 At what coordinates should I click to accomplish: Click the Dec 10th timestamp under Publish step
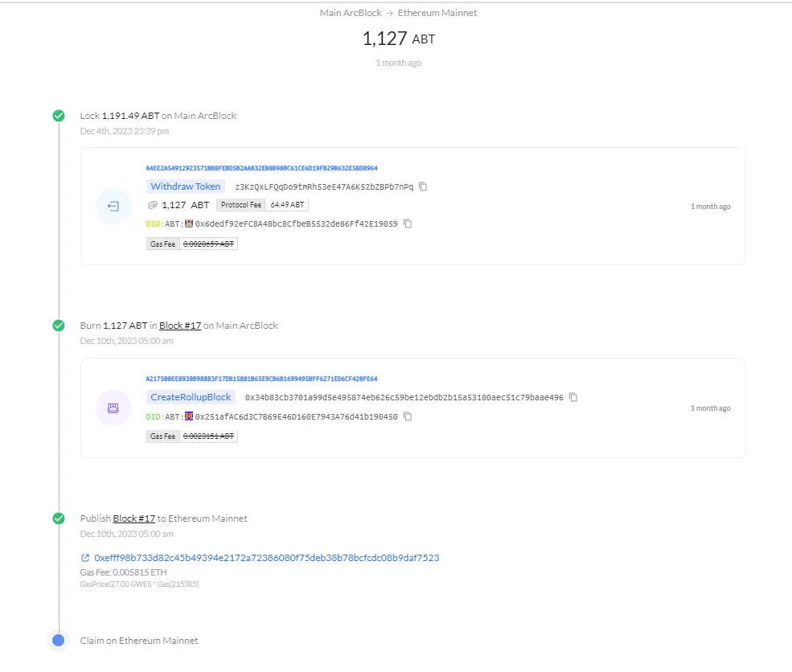[x=127, y=534]
